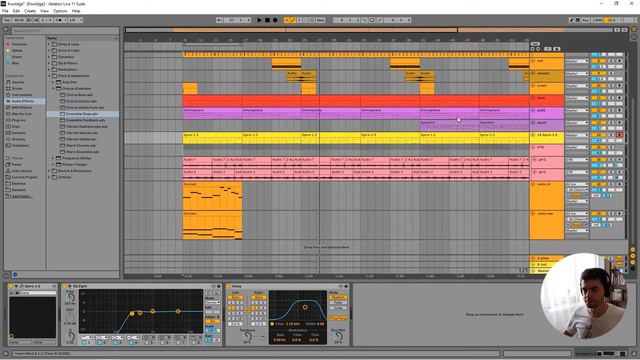Viewport: 640px width, 360px height.
Task: Open Desktop folder in Places
Action: pos(19,183)
